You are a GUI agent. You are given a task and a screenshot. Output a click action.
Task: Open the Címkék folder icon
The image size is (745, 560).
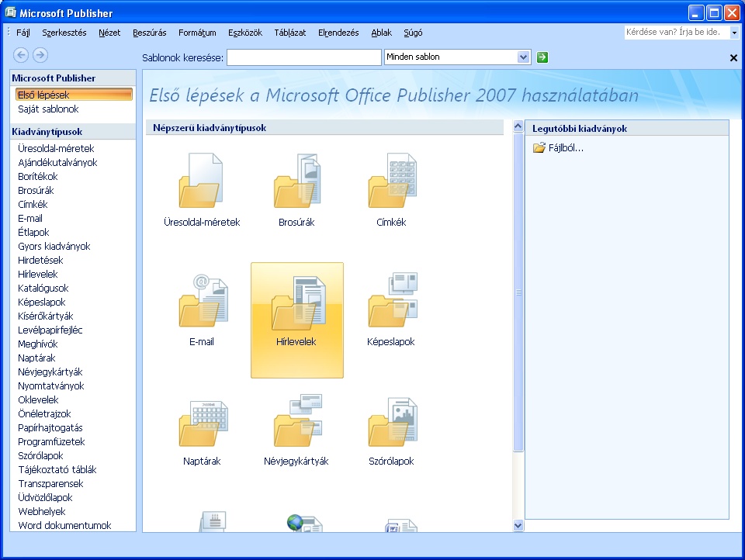pyautogui.click(x=393, y=181)
